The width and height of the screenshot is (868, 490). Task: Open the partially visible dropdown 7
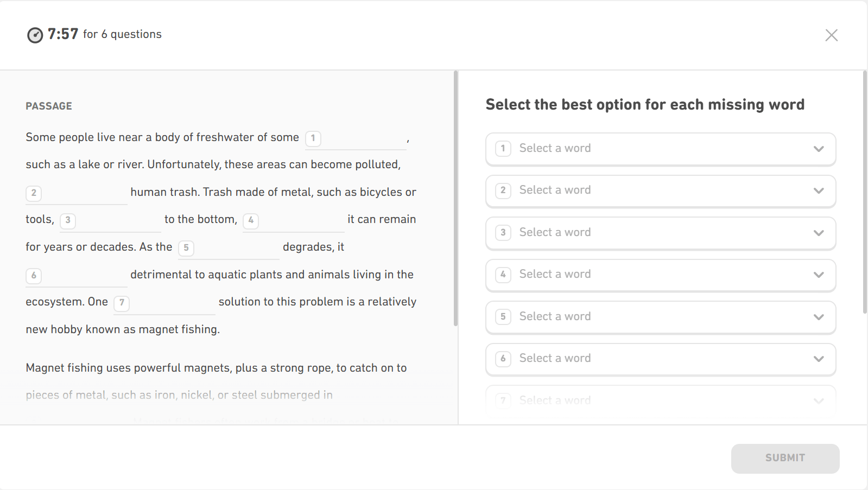(x=660, y=400)
